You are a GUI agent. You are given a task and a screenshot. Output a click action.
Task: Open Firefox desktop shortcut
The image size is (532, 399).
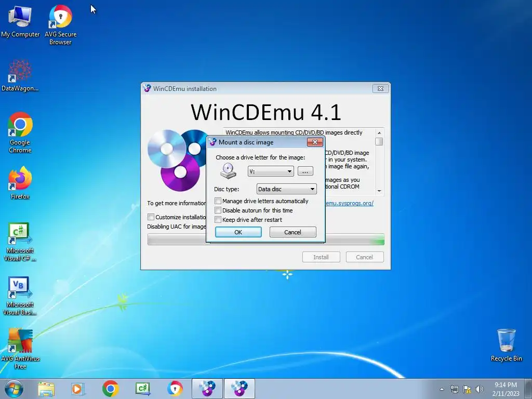coord(20,182)
